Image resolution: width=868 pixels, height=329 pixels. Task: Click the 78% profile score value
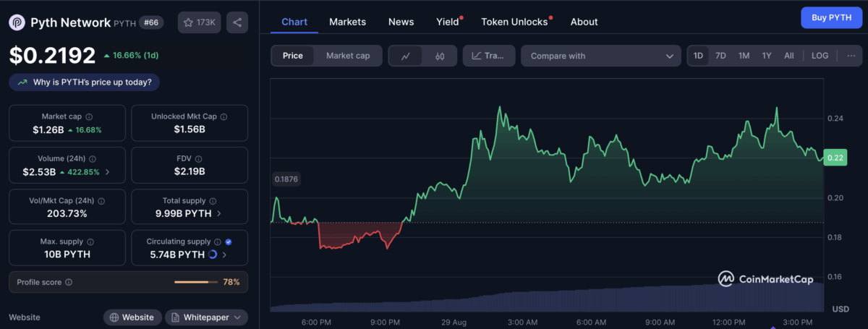point(231,282)
